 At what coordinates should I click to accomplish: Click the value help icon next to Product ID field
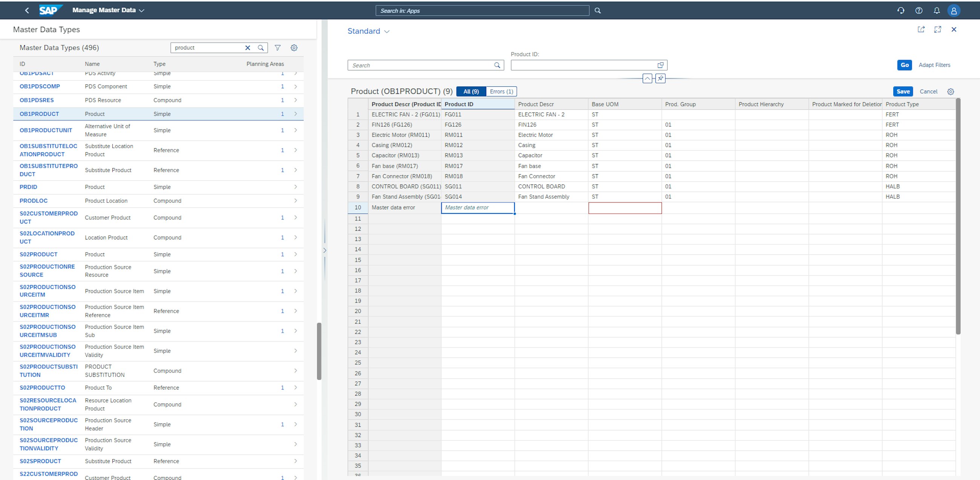661,64
